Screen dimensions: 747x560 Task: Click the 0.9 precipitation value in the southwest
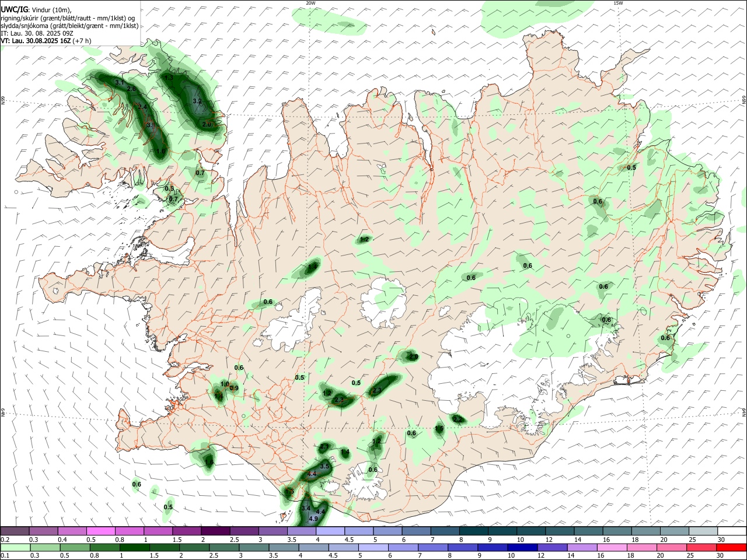click(234, 388)
